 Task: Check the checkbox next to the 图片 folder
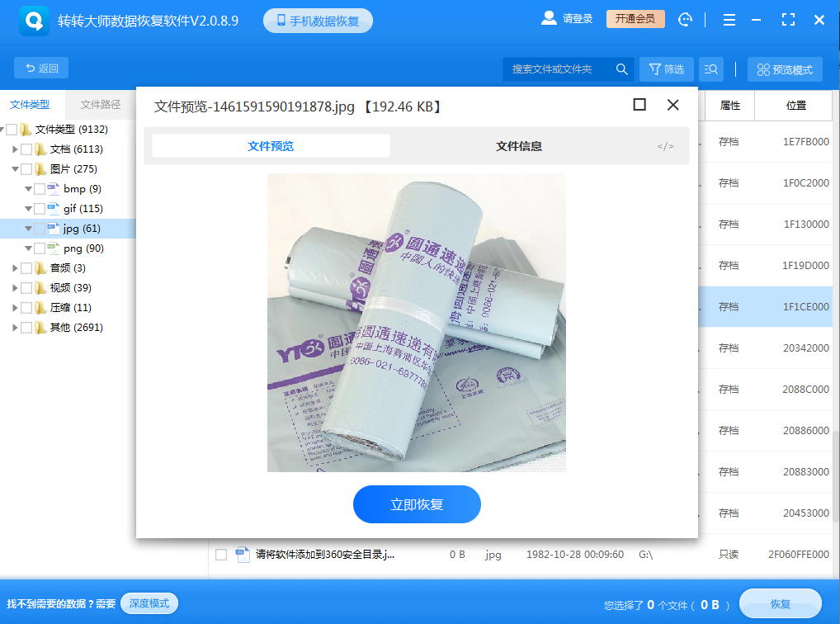click(26, 168)
